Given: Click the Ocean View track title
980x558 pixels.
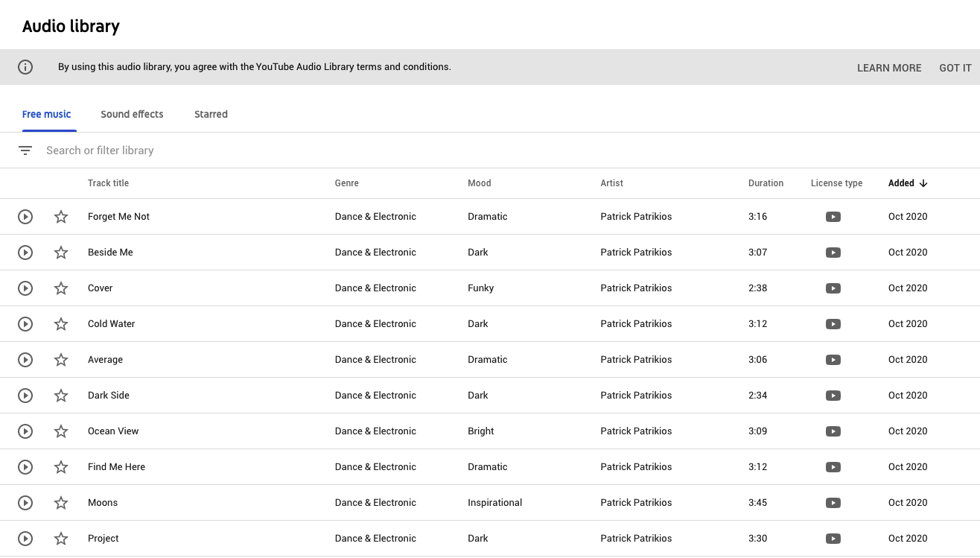Looking at the screenshot, I should tap(113, 431).
